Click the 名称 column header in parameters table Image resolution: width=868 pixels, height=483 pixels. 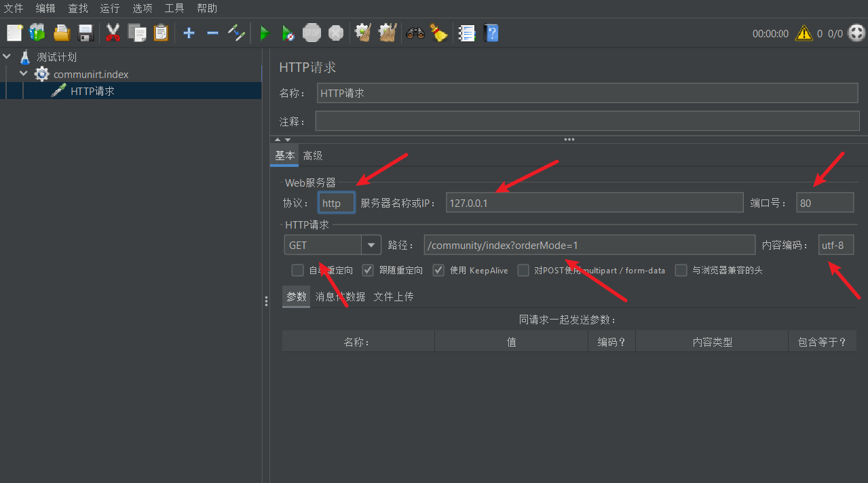click(358, 342)
